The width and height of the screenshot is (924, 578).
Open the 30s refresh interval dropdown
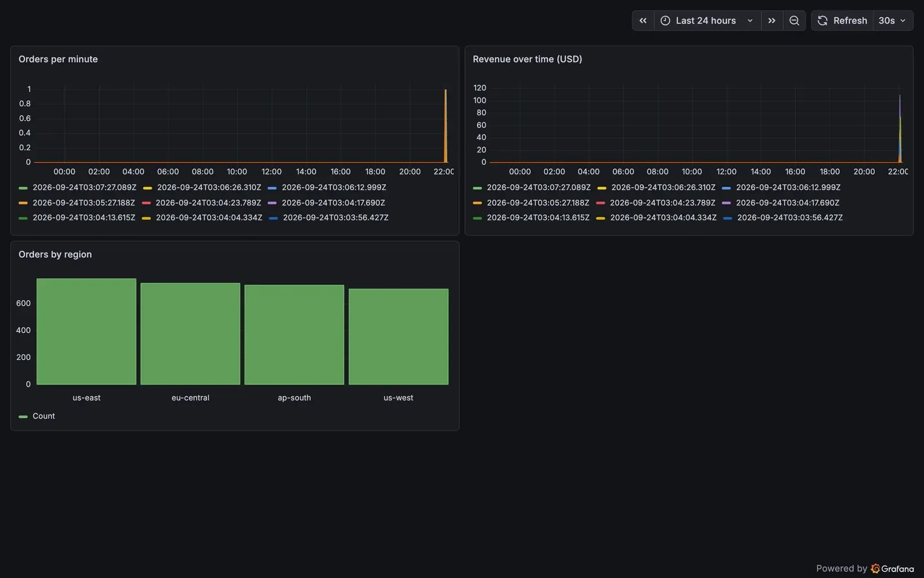click(x=893, y=21)
